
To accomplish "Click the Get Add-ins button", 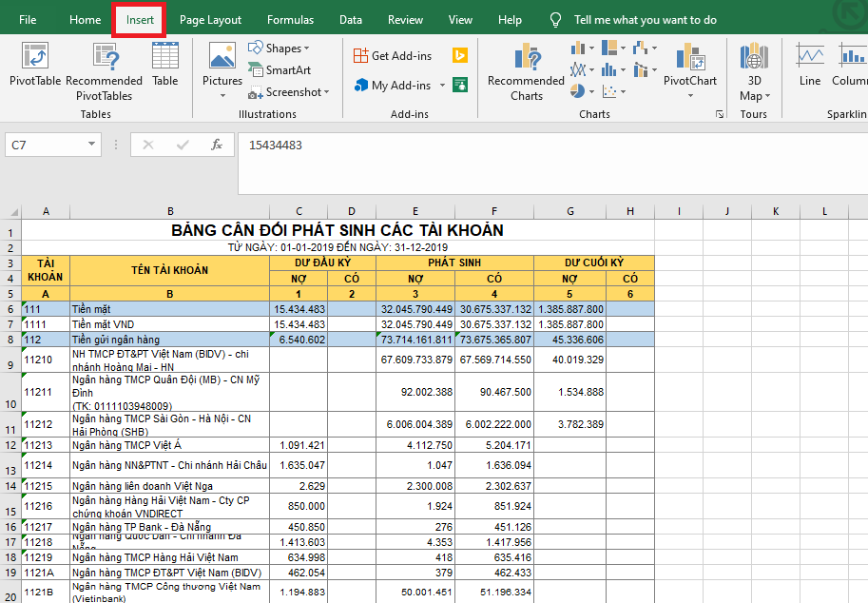I will 392,55.
